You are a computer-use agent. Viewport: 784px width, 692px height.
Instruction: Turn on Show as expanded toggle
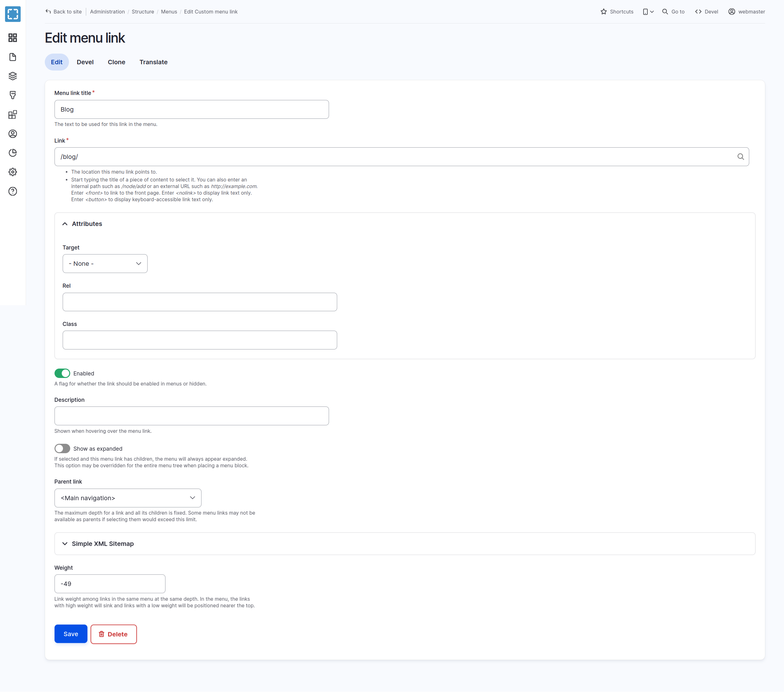pyautogui.click(x=62, y=448)
